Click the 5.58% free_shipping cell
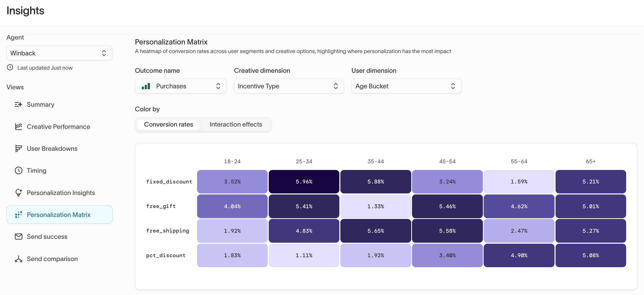 click(x=447, y=231)
